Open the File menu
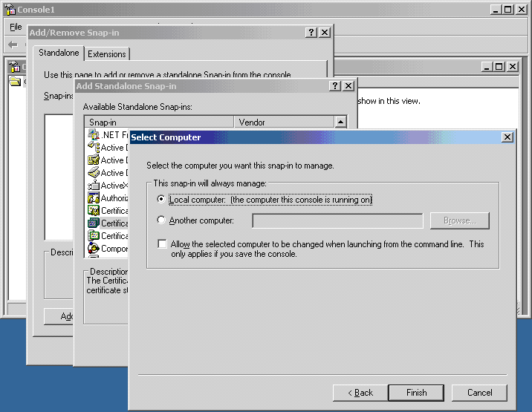This screenshot has height=412, width=532. click(x=16, y=27)
